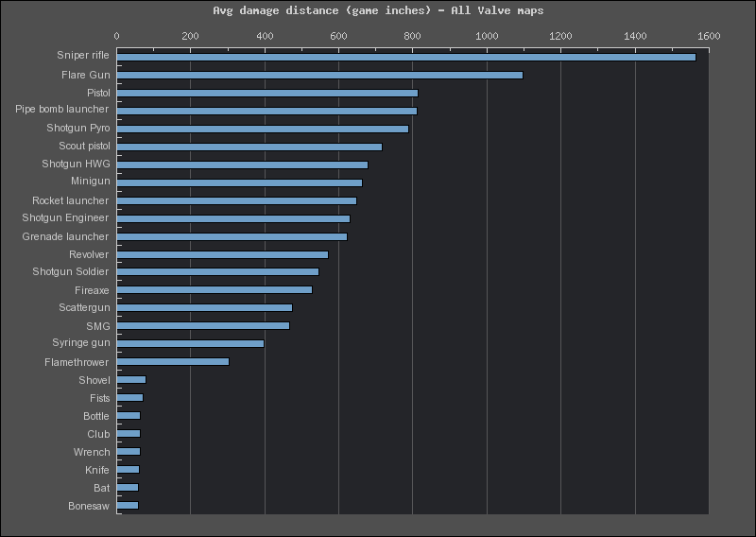The image size is (756, 537).
Task: Click the axis value 600
Action: point(338,36)
